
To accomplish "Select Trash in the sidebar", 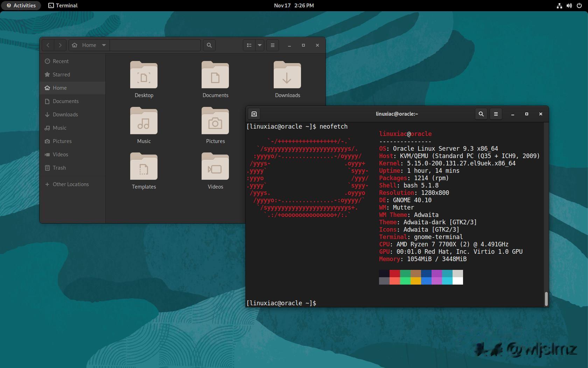I will click(59, 168).
